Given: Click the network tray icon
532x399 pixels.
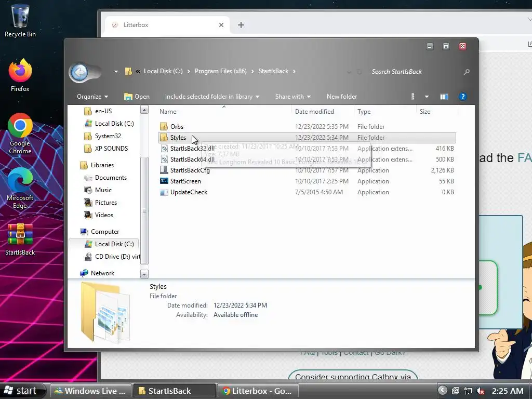Looking at the screenshot, I should [x=468, y=391].
